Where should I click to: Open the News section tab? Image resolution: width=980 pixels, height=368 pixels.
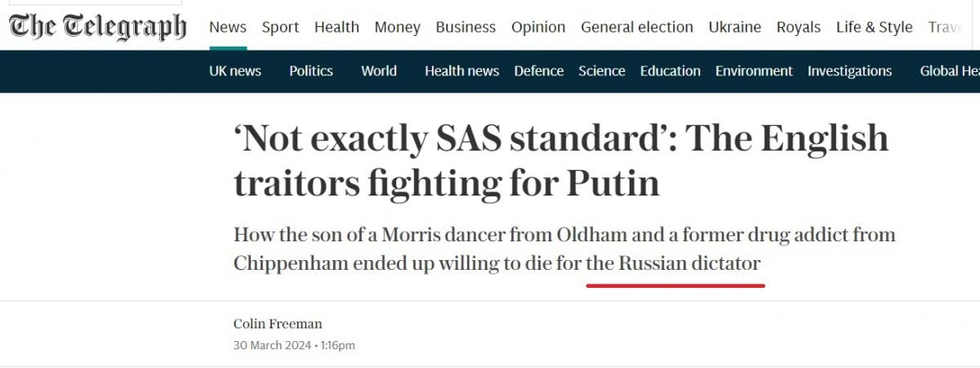point(228,27)
